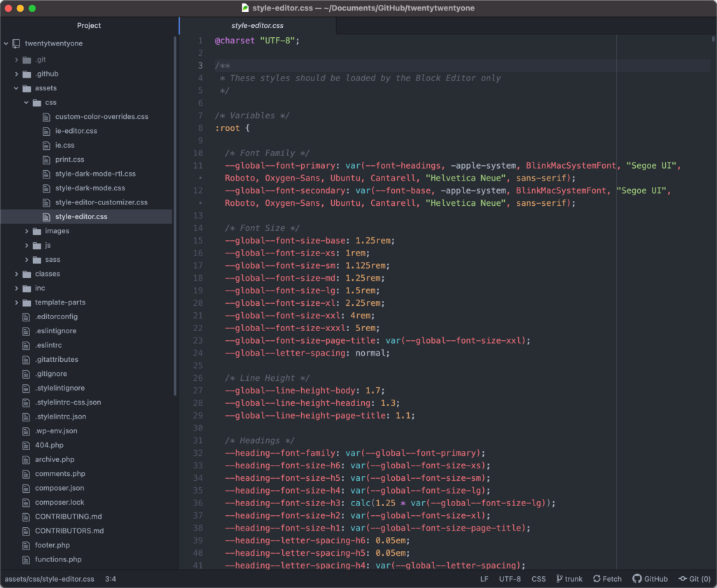Expand the .github folder chevron
Viewport: 717px width, 588px height.
tap(17, 73)
